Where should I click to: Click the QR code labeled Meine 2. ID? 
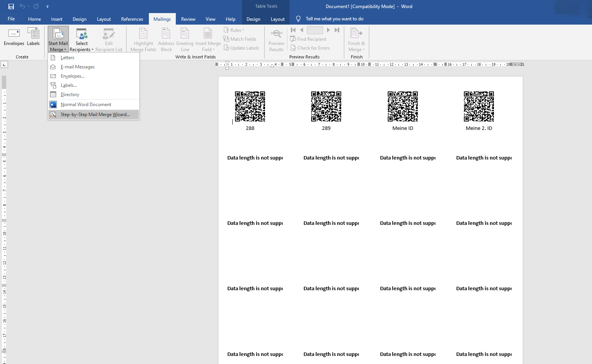[x=479, y=106]
